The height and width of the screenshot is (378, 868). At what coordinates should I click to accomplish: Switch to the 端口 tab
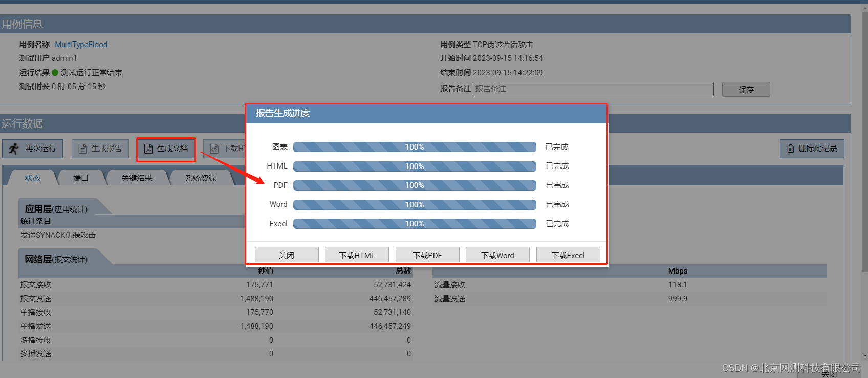click(81, 178)
